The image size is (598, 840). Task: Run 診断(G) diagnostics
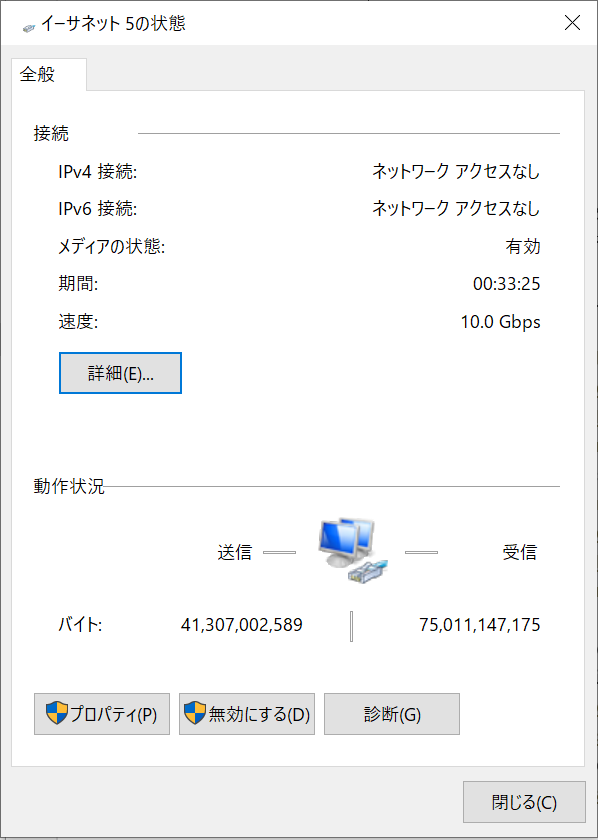pyautogui.click(x=392, y=714)
